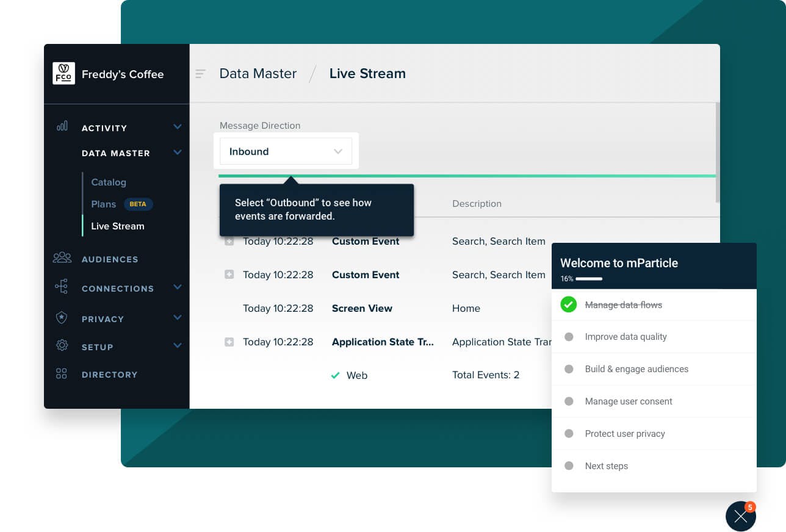Toggle the sidebar collapse hamburger icon
The height and width of the screenshot is (532, 786).
click(x=200, y=74)
